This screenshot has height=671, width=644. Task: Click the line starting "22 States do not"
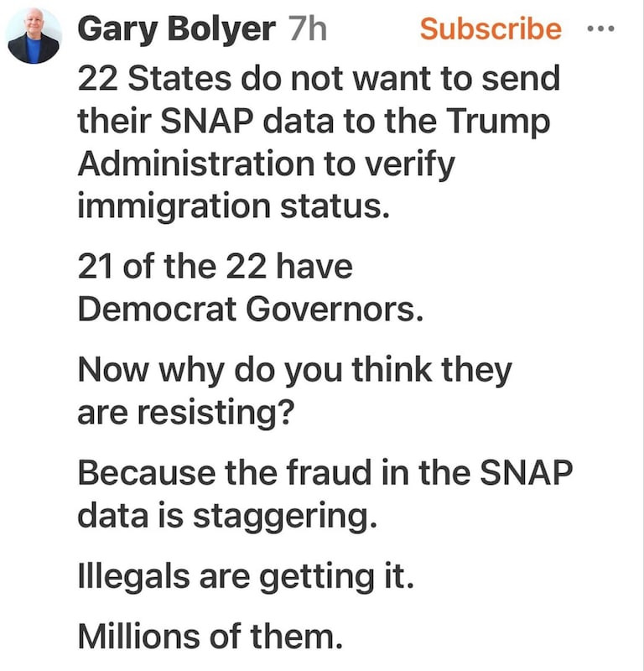319,80
